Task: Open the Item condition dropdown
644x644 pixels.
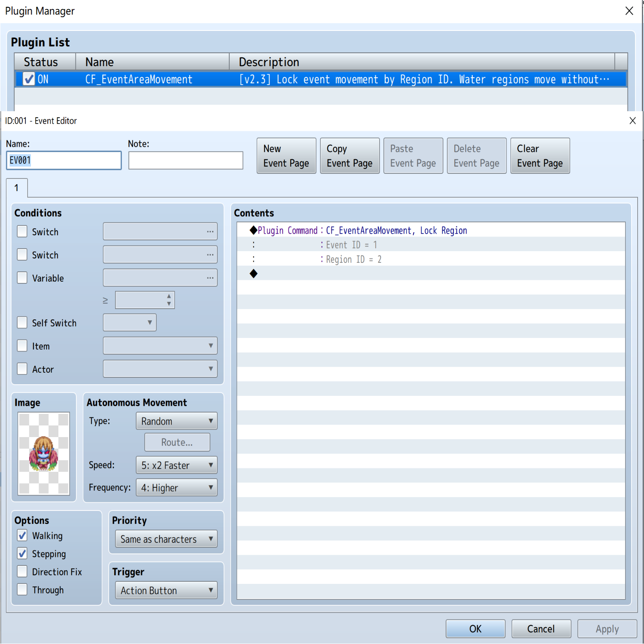Action: click(160, 346)
